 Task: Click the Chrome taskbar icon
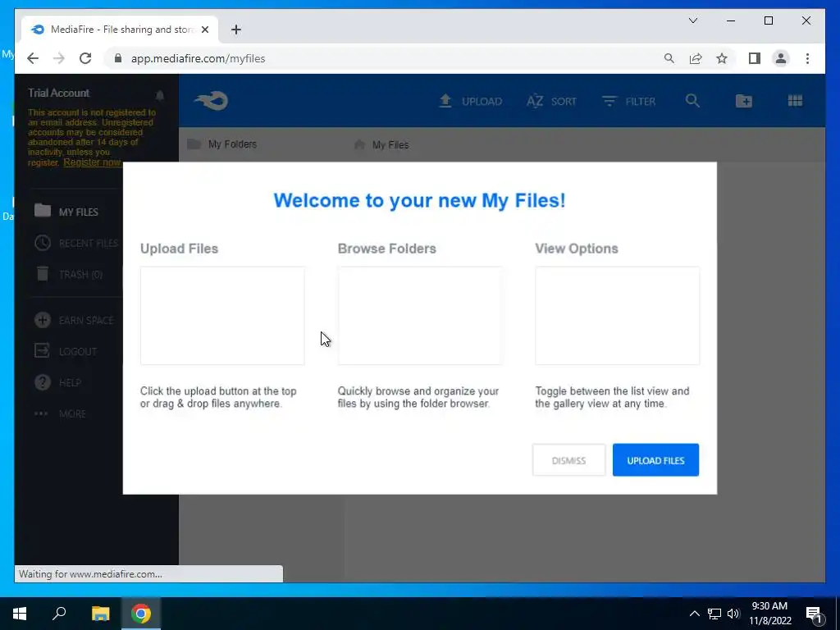[141, 614]
